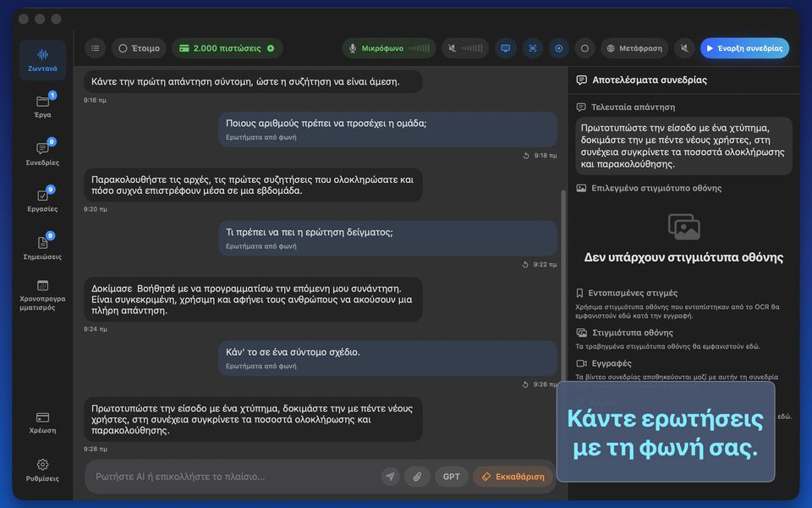Click the Εκκαθάριση clear button
Image resolution: width=812 pixels, height=508 pixels.
point(513,477)
